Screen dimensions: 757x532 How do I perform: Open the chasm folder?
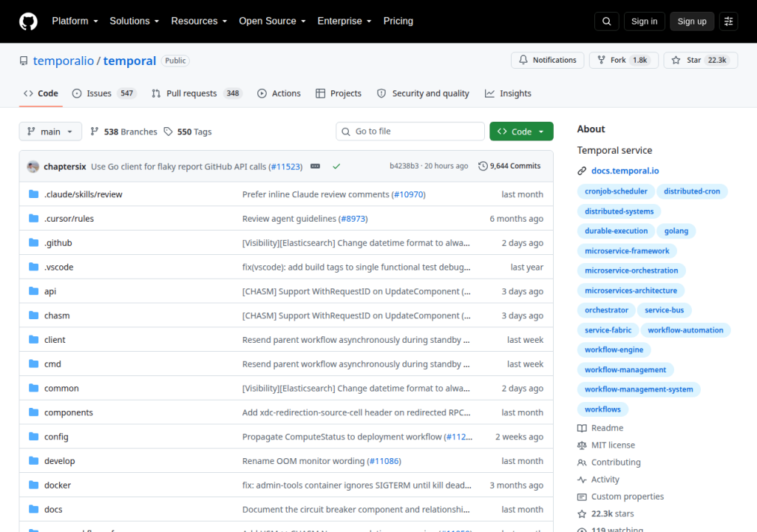[57, 316]
